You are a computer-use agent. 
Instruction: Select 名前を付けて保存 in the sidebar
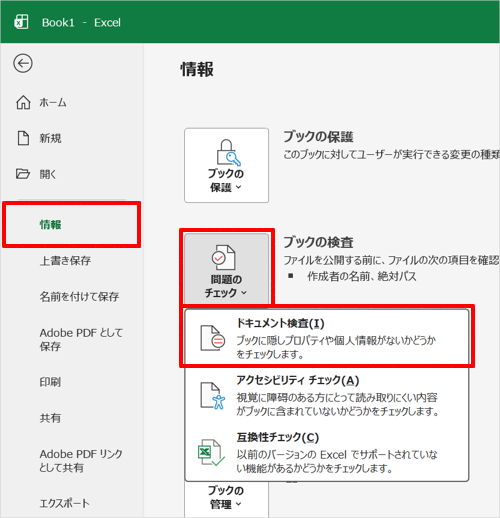pyautogui.click(x=79, y=296)
